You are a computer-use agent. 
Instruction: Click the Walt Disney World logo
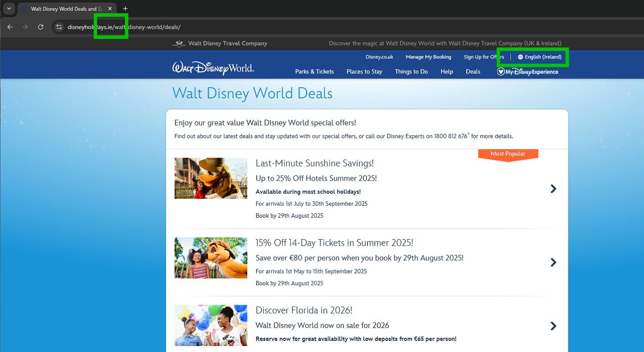pos(213,68)
